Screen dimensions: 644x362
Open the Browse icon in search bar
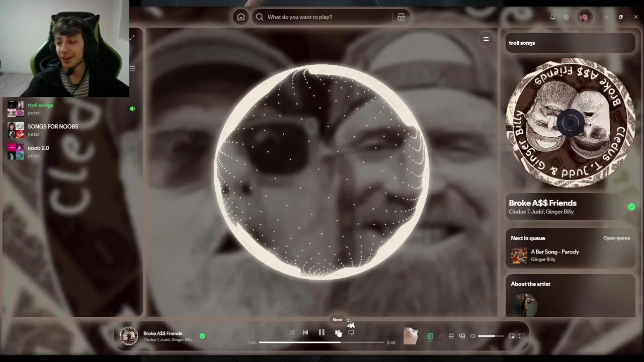(401, 17)
